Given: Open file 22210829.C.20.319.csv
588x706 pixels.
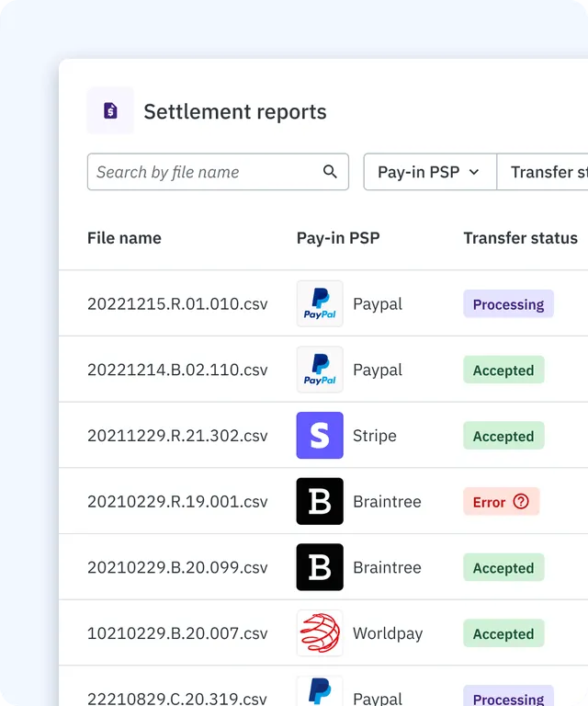Looking at the screenshot, I should pyautogui.click(x=177, y=698).
